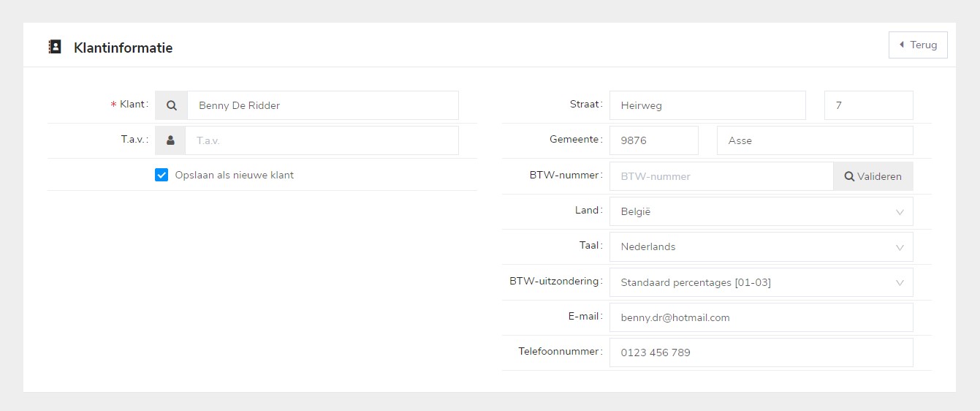Click the Straat field containing Heirweg
This screenshot has width=980, height=411.
click(x=707, y=105)
